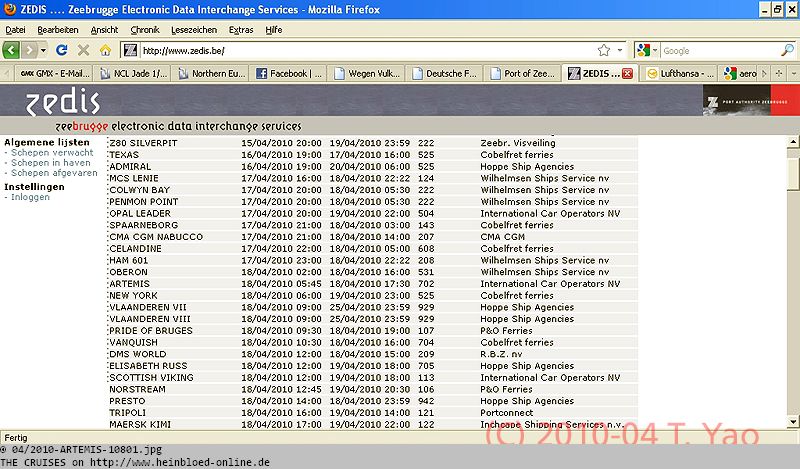Image resolution: width=800 pixels, height=469 pixels.
Task: Open the Datei menu
Action: tap(15, 30)
